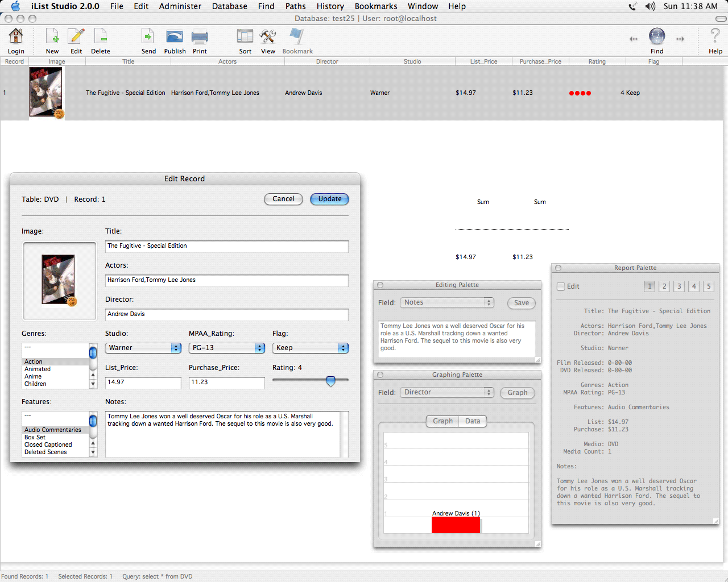Open the File menu
This screenshot has height=582, width=728.
pos(117,6)
